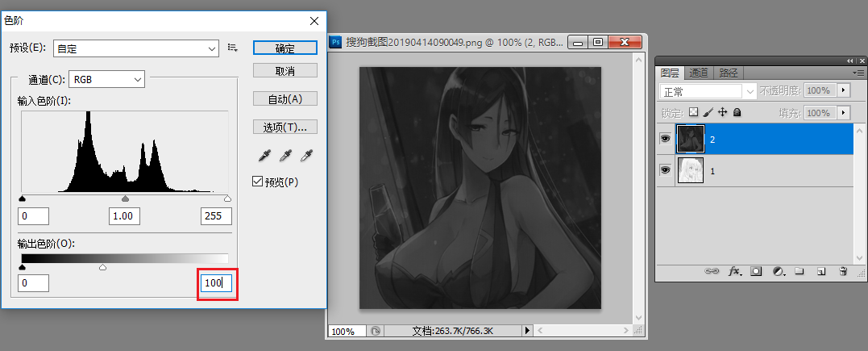Lock all layer attributes

(737, 112)
